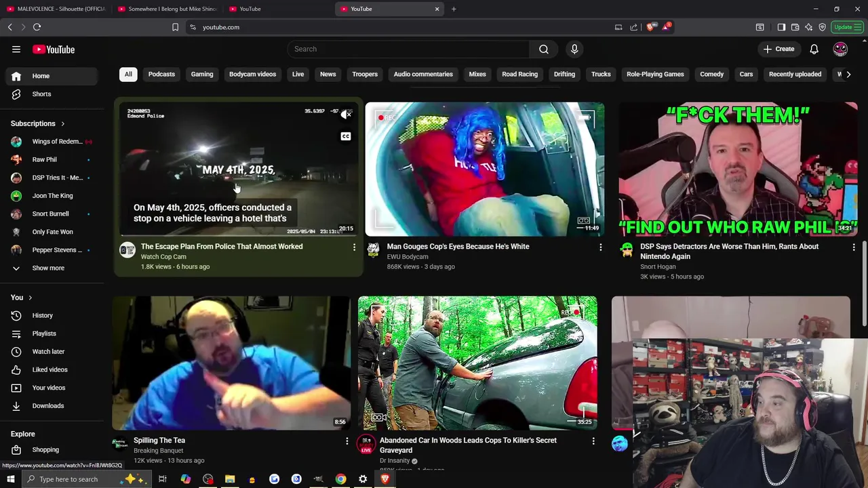Open the browser share icon in the address bar

(x=633, y=27)
